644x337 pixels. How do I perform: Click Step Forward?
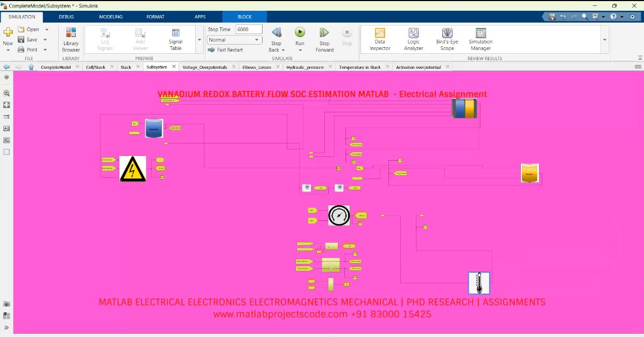(x=324, y=39)
